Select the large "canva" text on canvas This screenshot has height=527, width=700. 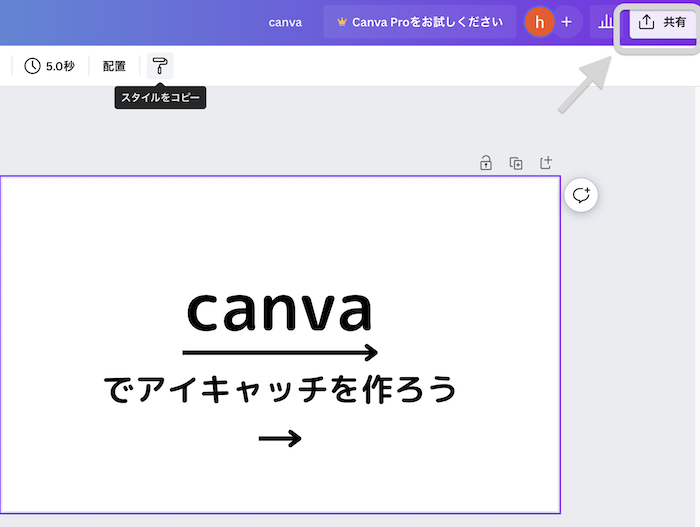(280, 310)
